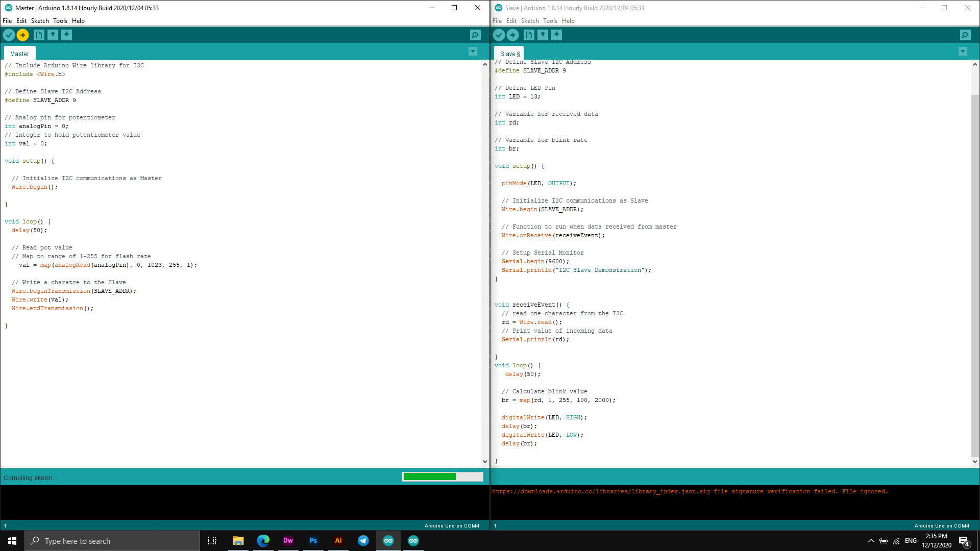Click ENG language indicator in tray
Screen dimensions: 980x551
(x=911, y=541)
